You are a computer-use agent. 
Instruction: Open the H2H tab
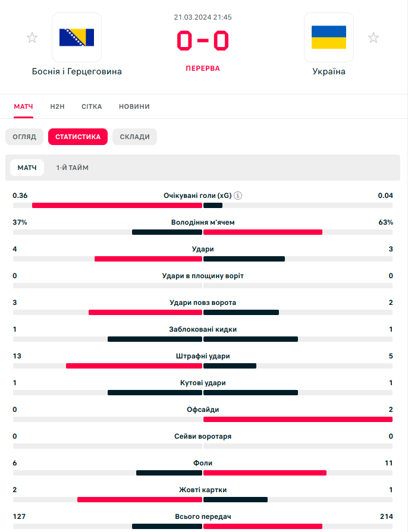tap(57, 106)
